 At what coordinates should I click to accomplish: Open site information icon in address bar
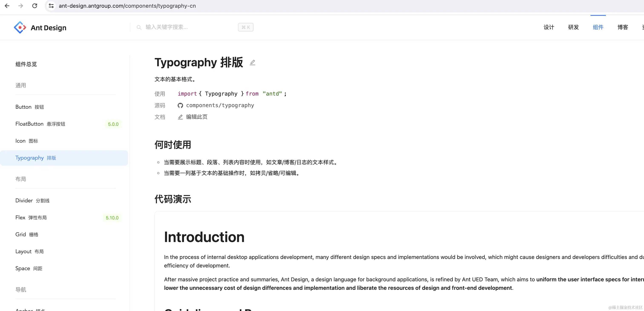click(x=51, y=6)
